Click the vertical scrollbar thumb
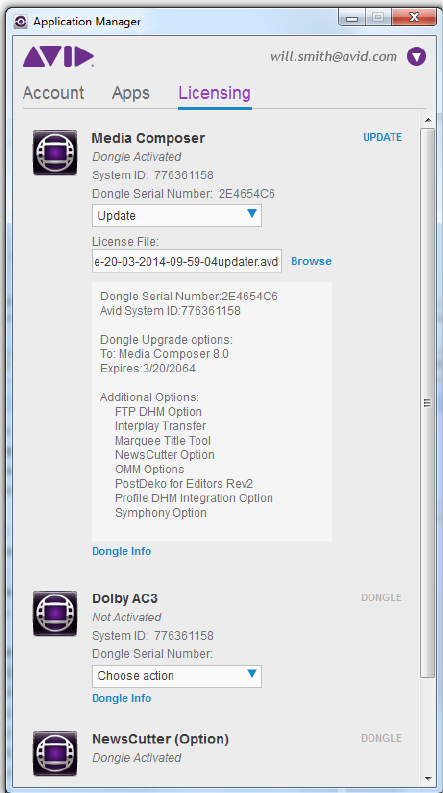 428,403
